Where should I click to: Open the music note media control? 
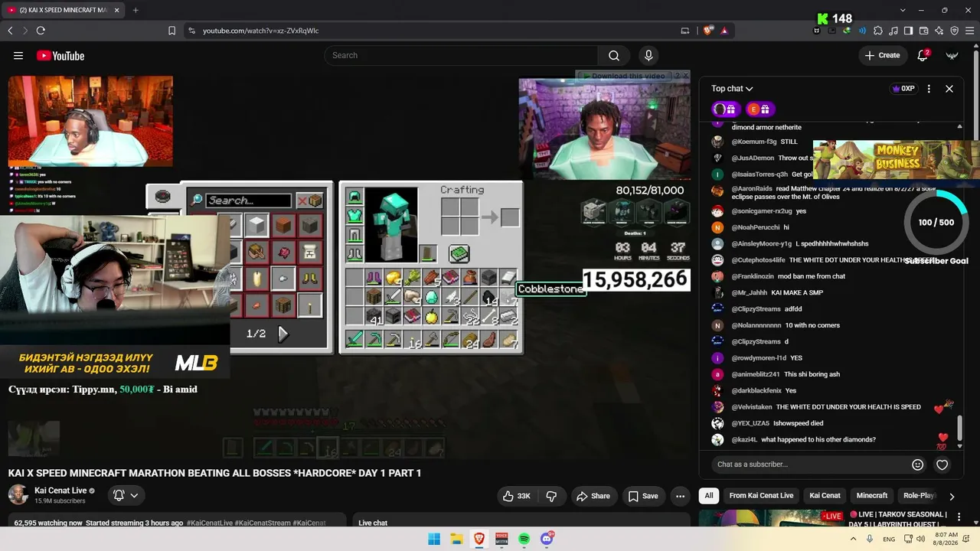pyautogui.click(x=893, y=31)
